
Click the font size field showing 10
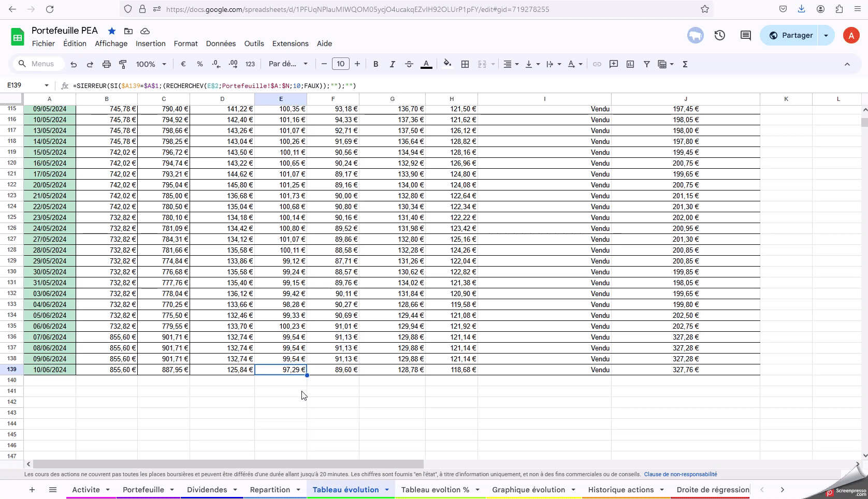[341, 64]
